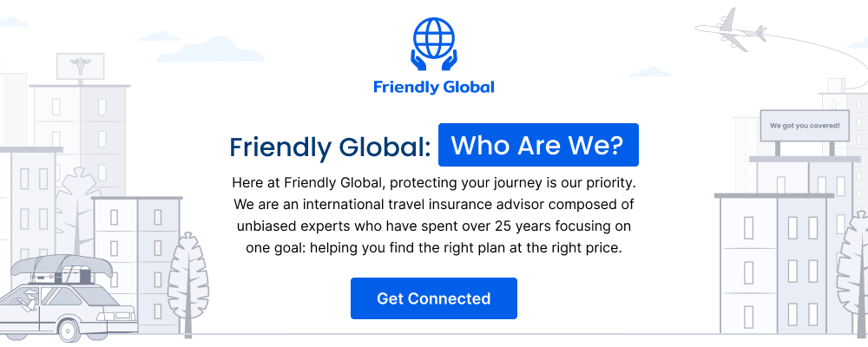The height and width of the screenshot is (347, 868).
Task: Click the small cloud in the top-left corner
Action: click(x=12, y=22)
